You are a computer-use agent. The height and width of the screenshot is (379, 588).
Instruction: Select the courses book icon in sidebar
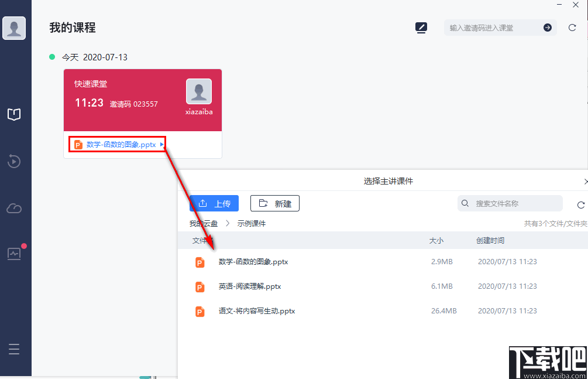click(14, 114)
